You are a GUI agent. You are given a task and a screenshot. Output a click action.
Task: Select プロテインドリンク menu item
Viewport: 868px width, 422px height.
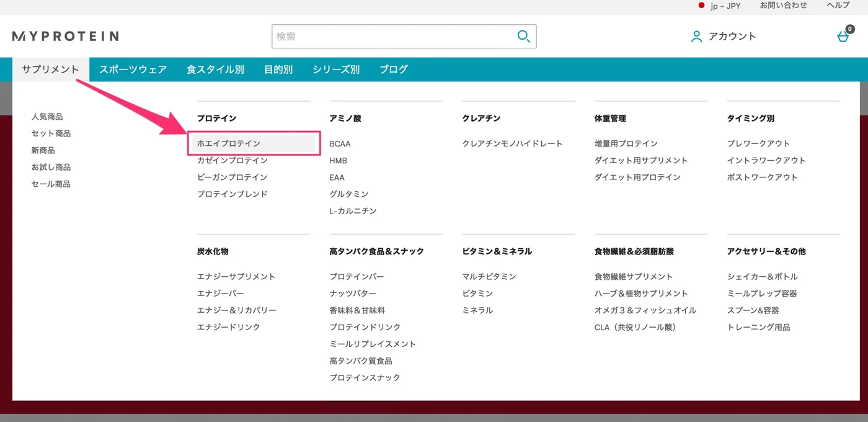(x=365, y=326)
